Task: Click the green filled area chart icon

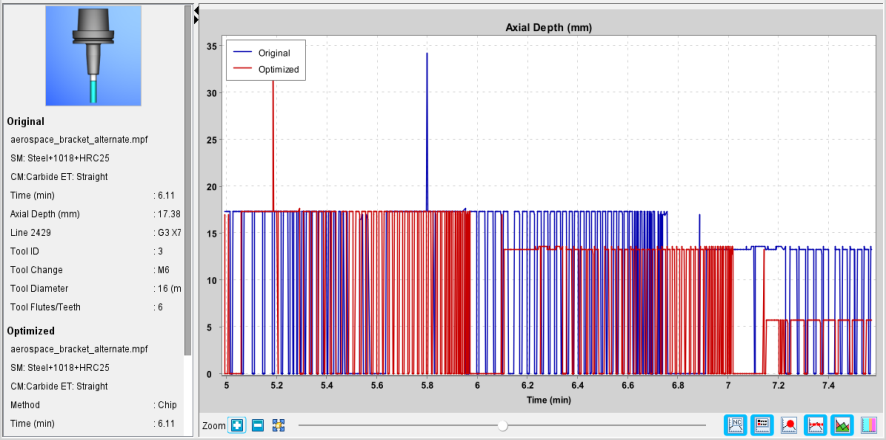Action: 842,424
